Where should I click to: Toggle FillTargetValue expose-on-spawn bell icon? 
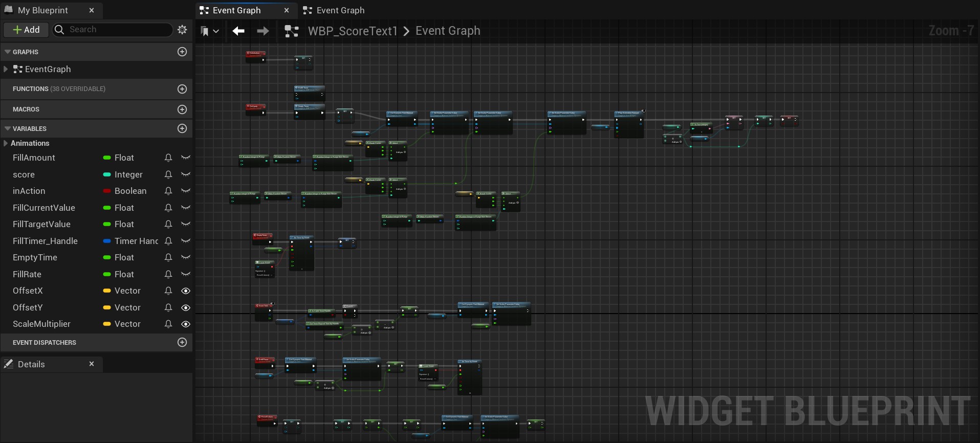tap(168, 224)
